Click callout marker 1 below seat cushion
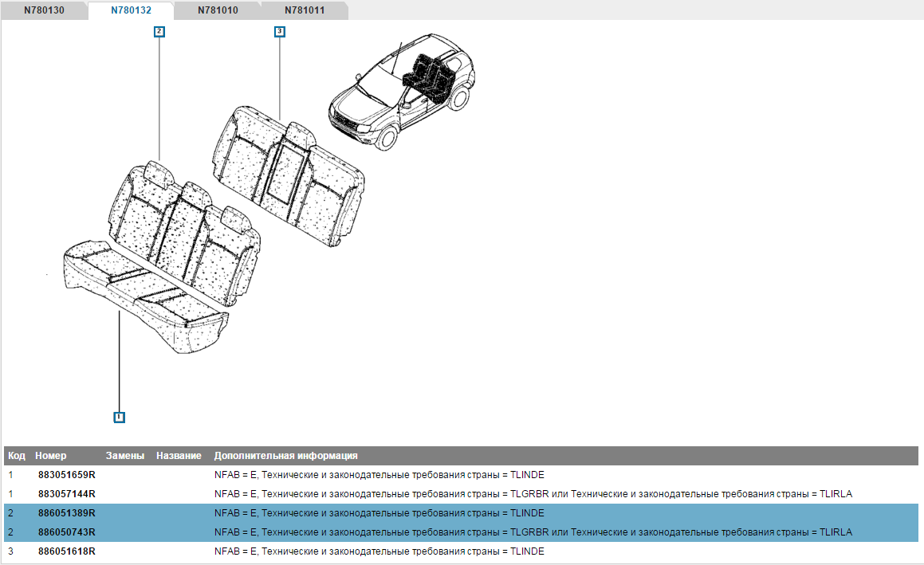Viewport: 924px width, 565px height. pyautogui.click(x=119, y=417)
